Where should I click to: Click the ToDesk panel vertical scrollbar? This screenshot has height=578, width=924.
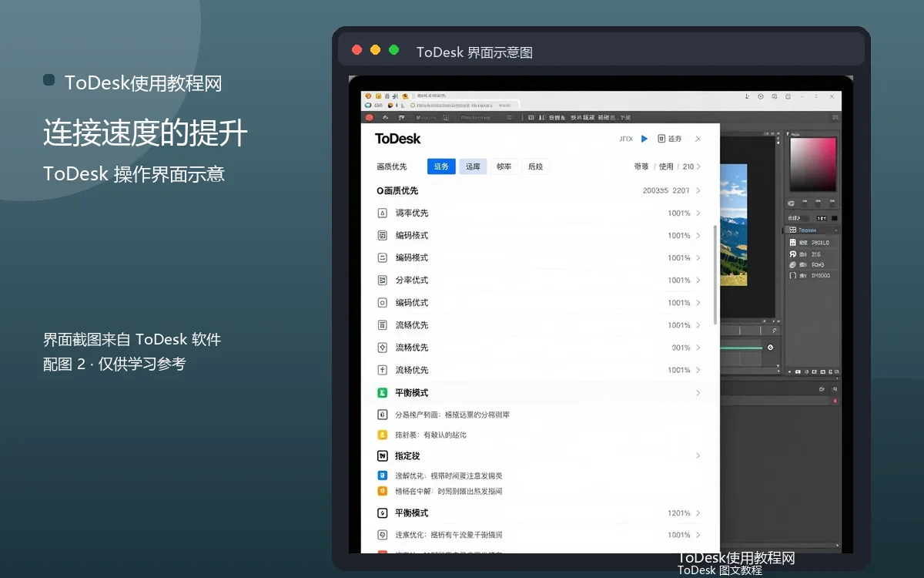(715, 274)
